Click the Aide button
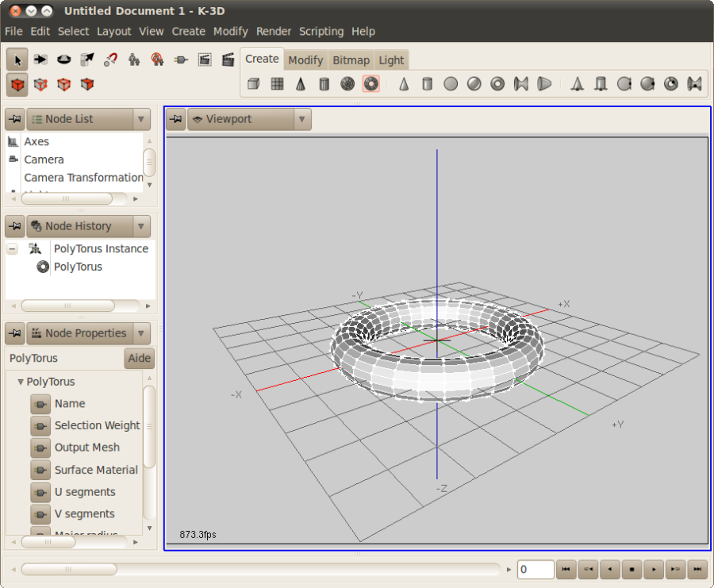Viewport: 714px width, 588px height. coord(140,359)
